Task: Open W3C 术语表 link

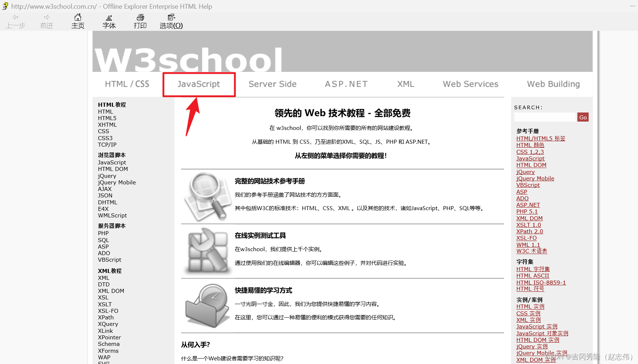Action: (x=532, y=251)
